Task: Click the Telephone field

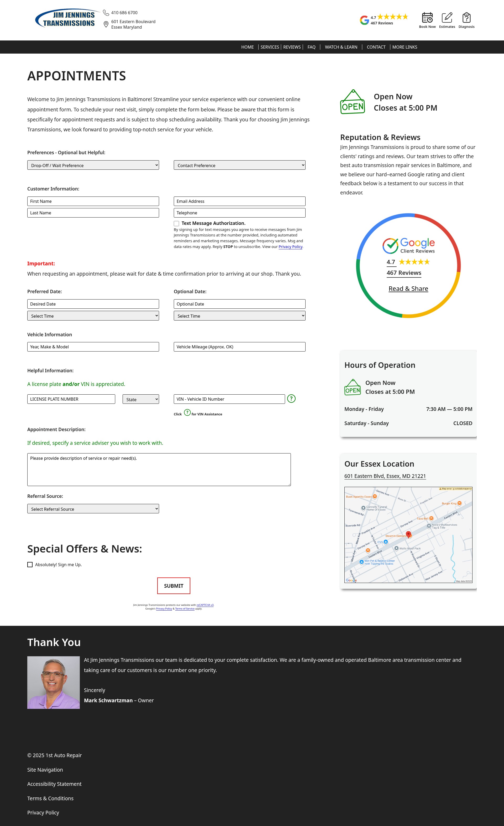Action: [x=239, y=213]
